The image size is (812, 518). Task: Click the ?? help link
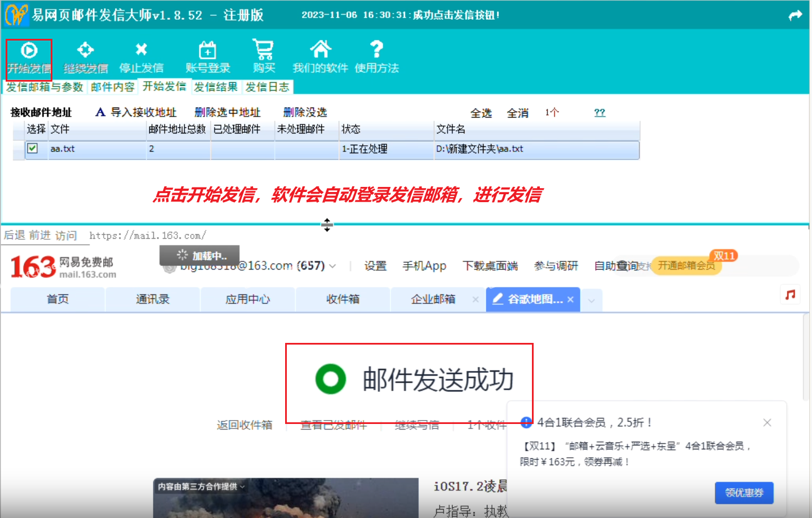point(600,113)
